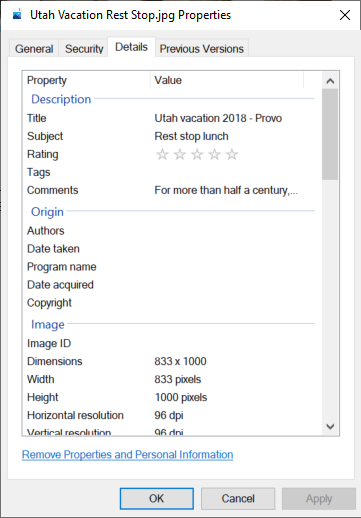Click the Description section heading

[61, 99]
